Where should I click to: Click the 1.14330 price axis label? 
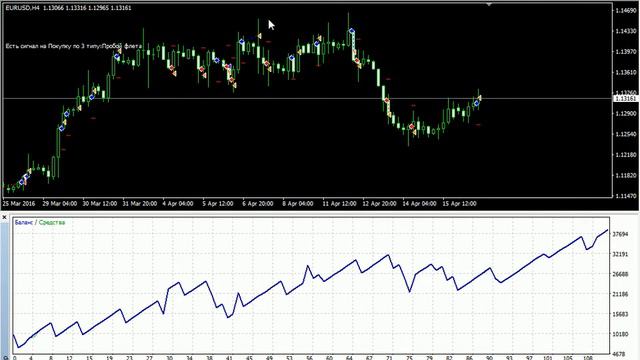pos(626,31)
